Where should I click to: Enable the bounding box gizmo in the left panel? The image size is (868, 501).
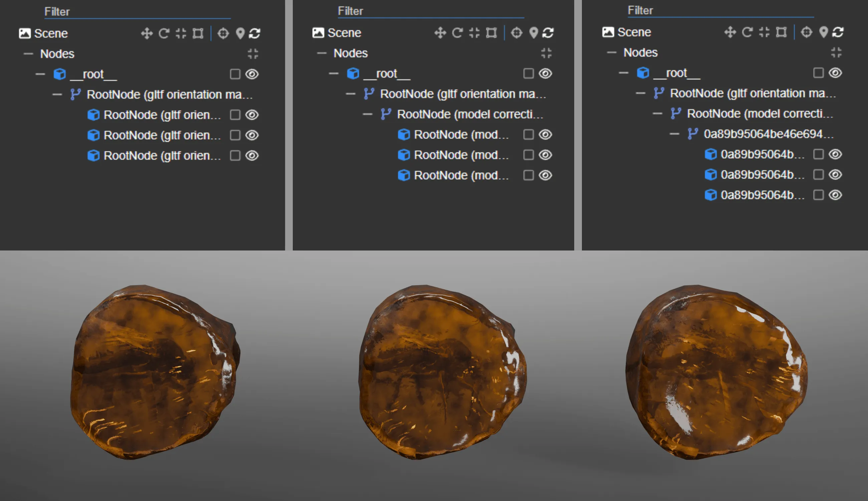pos(198,33)
